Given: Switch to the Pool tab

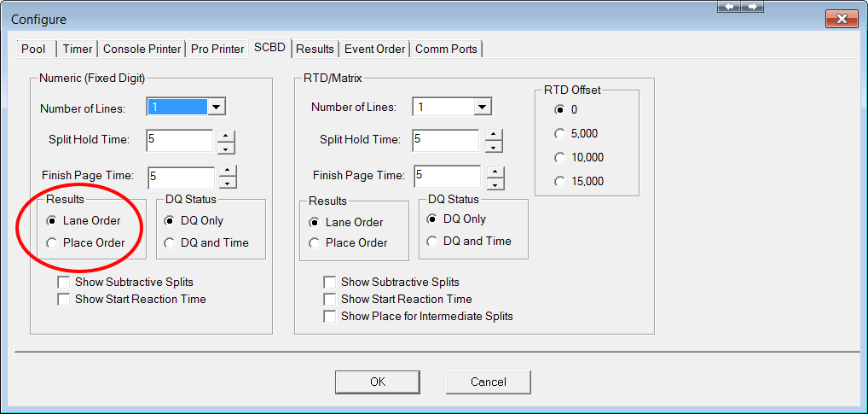Looking at the screenshot, I should pyautogui.click(x=33, y=49).
